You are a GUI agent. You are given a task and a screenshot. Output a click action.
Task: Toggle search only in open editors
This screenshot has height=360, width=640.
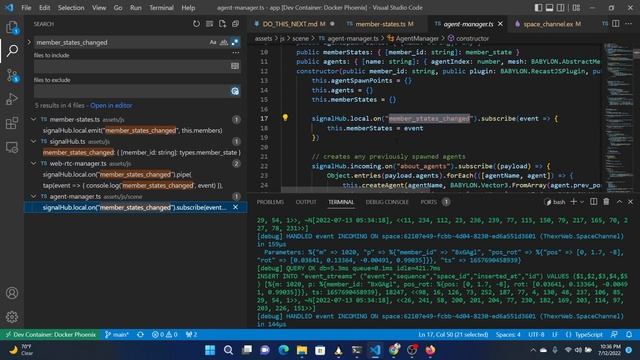point(235,66)
